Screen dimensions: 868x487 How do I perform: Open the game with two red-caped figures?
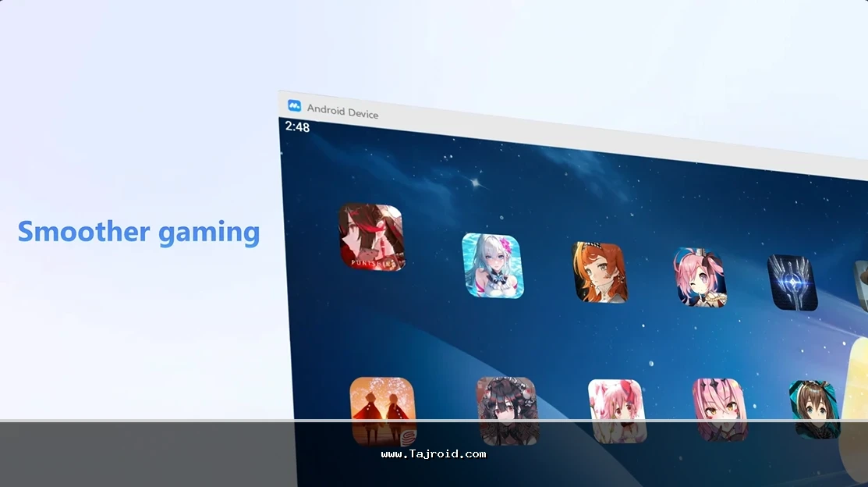click(x=382, y=411)
